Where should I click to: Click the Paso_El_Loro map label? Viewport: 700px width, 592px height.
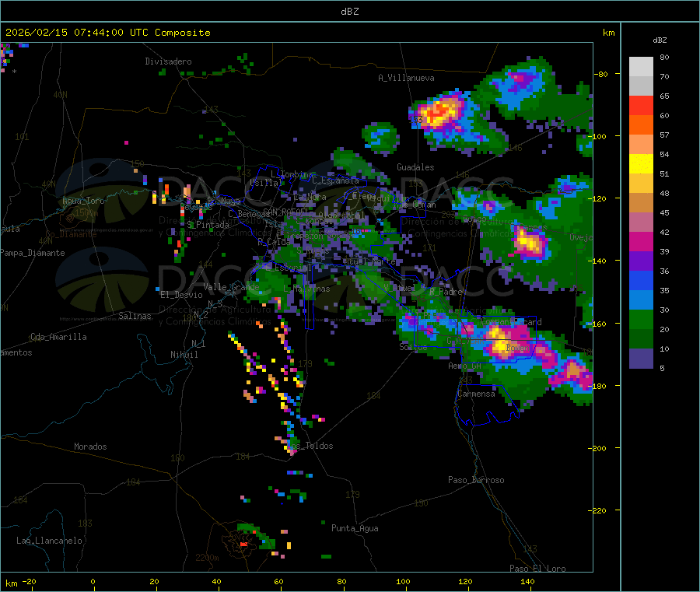coord(538,569)
